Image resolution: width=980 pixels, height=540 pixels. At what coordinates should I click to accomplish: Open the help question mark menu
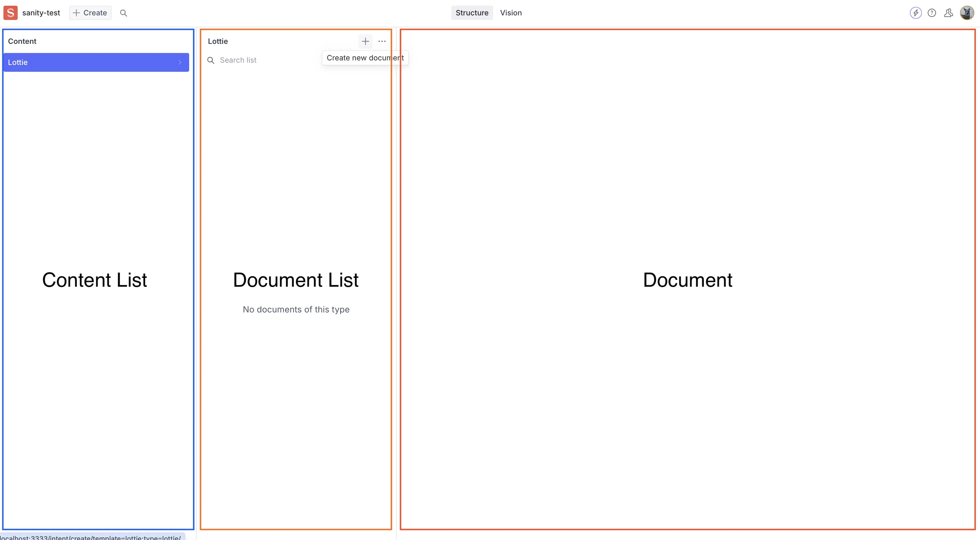932,13
